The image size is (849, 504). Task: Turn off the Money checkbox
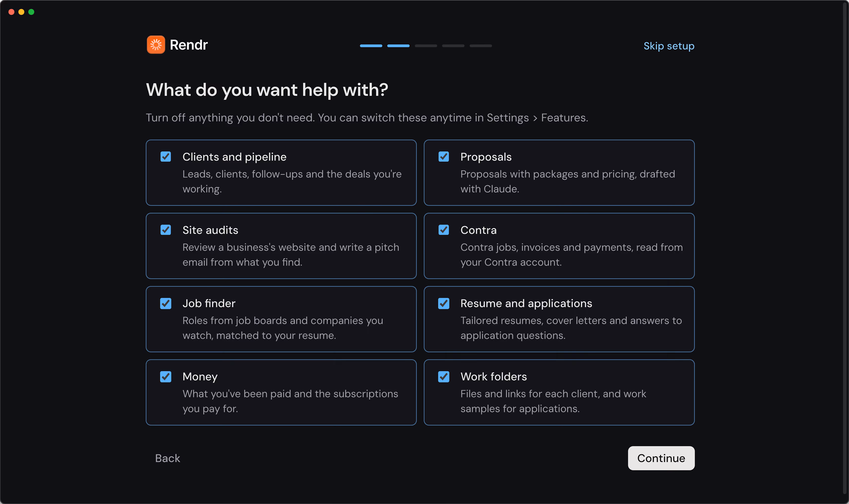(166, 377)
